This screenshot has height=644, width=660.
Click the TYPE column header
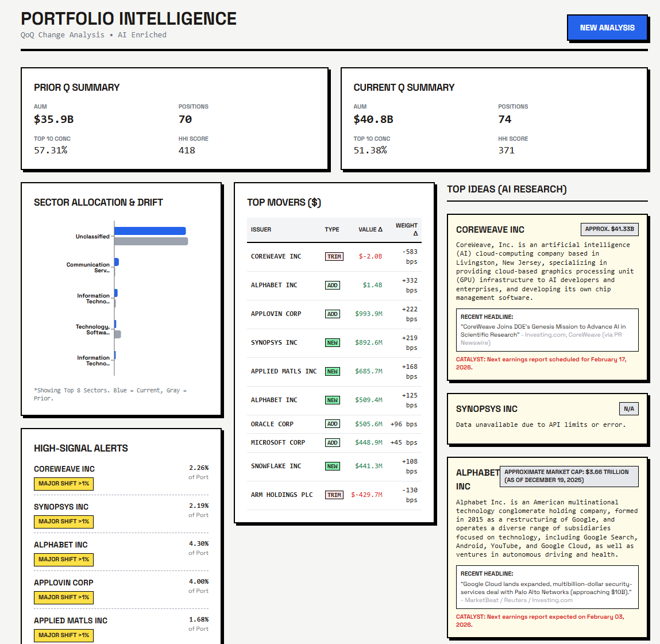click(331, 229)
